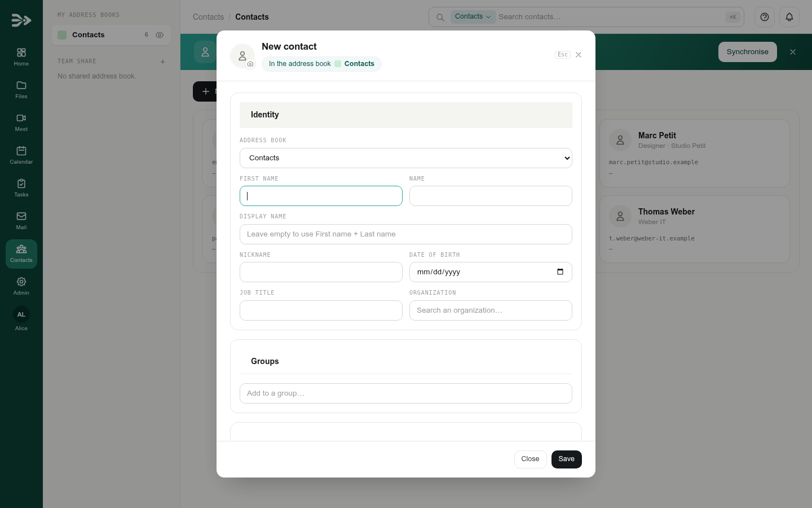
Task: Open the Tasks section
Action: point(21,188)
